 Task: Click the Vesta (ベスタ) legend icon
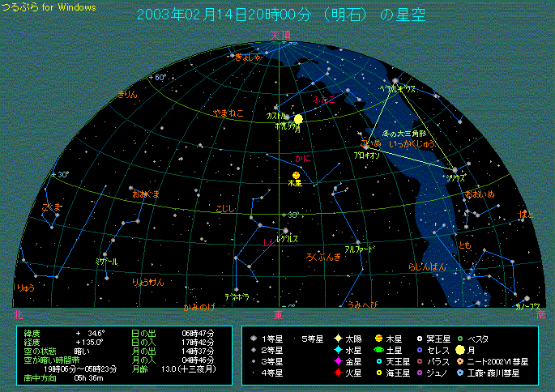pyautogui.click(x=459, y=338)
